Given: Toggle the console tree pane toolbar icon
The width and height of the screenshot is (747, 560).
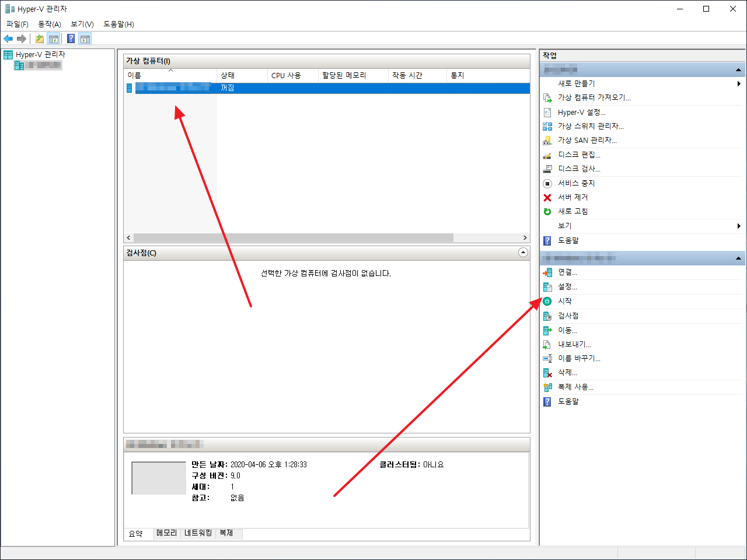Looking at the screenshot, I should 53,38.
